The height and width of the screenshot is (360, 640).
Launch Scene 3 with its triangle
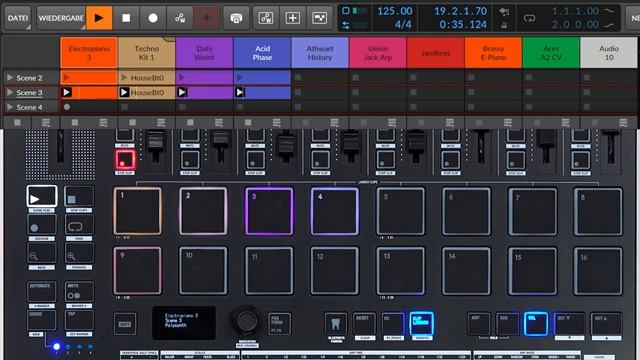click(x=10, y=93)
